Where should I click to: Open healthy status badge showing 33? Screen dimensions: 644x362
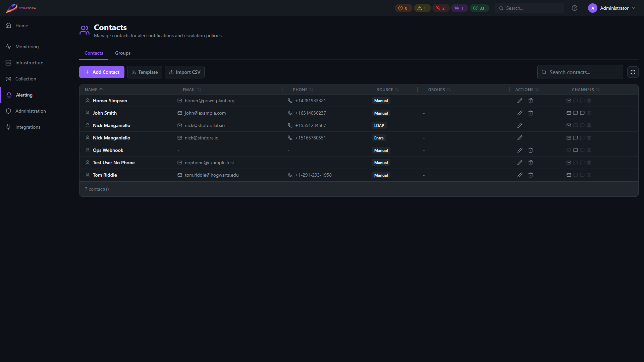point(479,8)
